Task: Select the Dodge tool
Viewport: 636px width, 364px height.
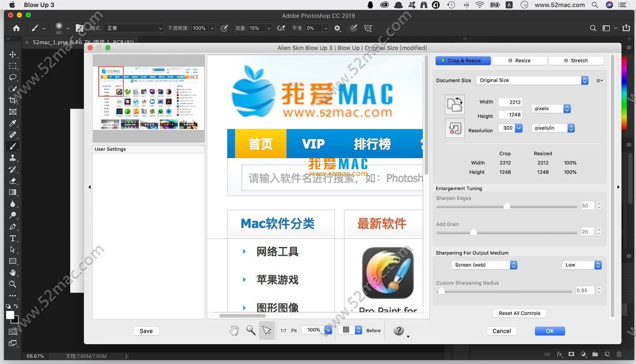Action: click(13, 215)
